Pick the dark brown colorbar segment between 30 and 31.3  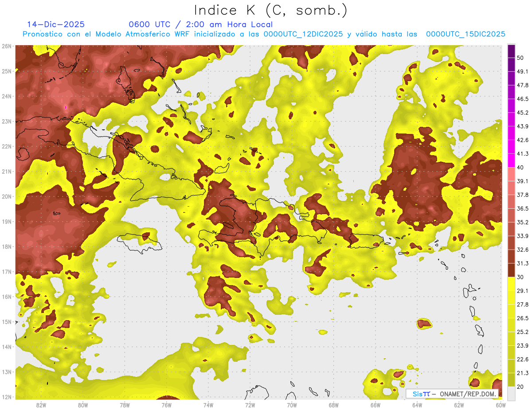coord(511,270)
